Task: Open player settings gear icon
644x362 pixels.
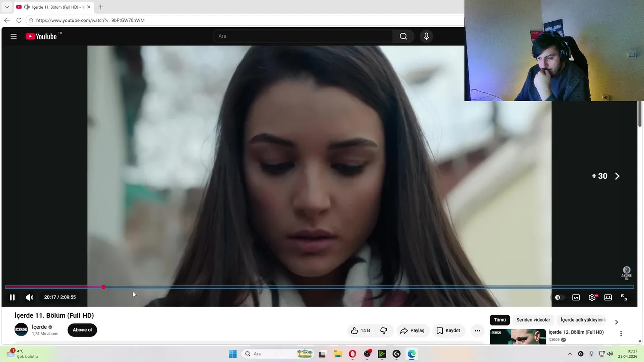Action: coord(592,297)
